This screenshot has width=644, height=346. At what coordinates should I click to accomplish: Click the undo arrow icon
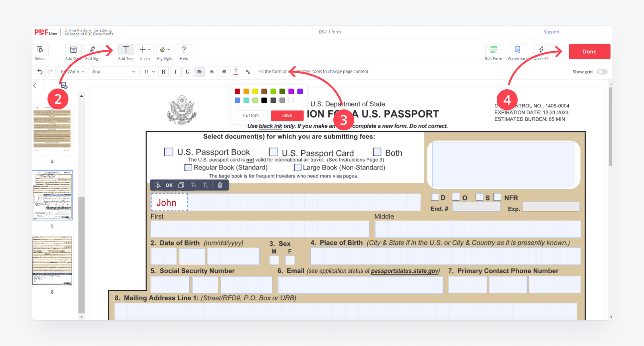(x=40, y=72)
